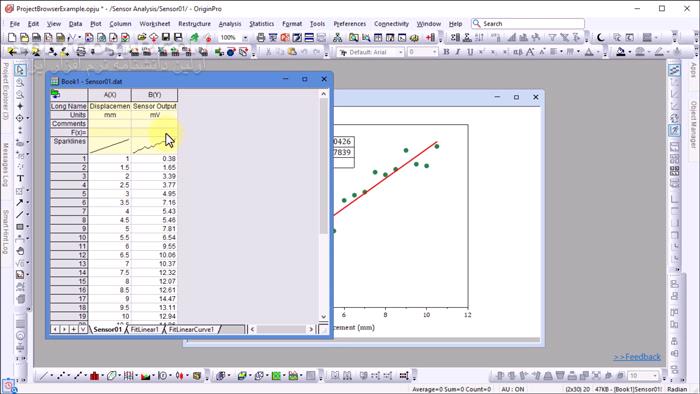Choose the Pointer selection tool
The height and width of the screenshot is (394, 700).
[x=20, y=70]
